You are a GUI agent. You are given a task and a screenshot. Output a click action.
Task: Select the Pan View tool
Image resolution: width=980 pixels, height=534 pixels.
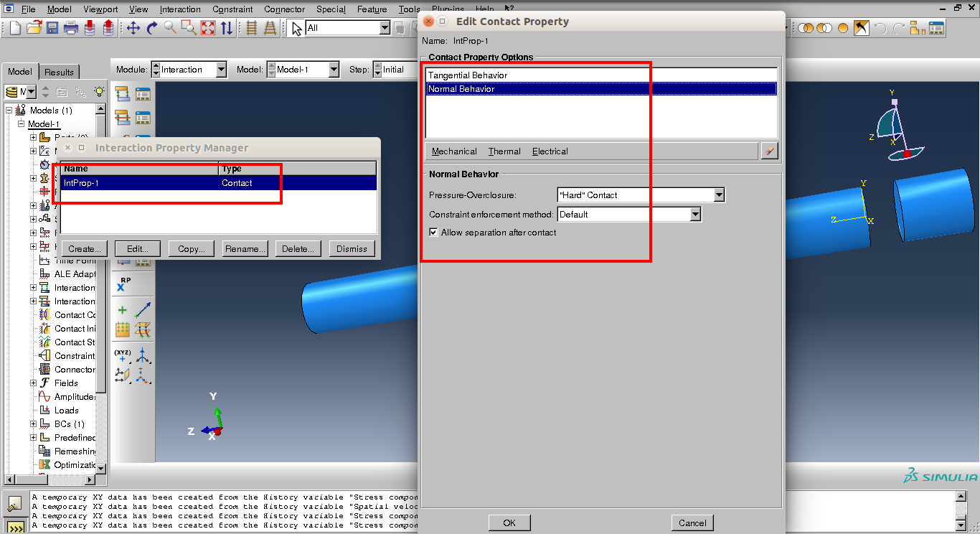pyautogui.click(x=133, y=28)
